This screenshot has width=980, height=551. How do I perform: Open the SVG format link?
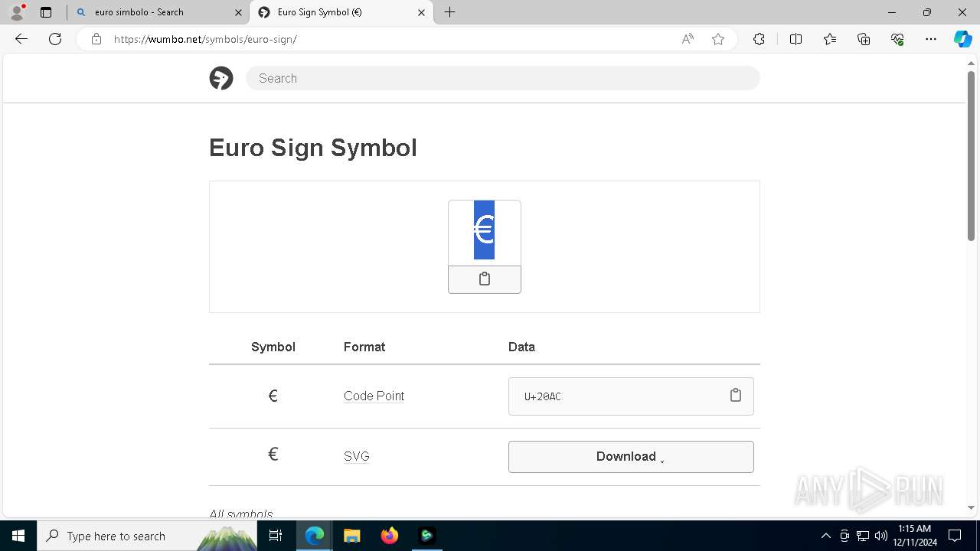(x=357, y=456)
